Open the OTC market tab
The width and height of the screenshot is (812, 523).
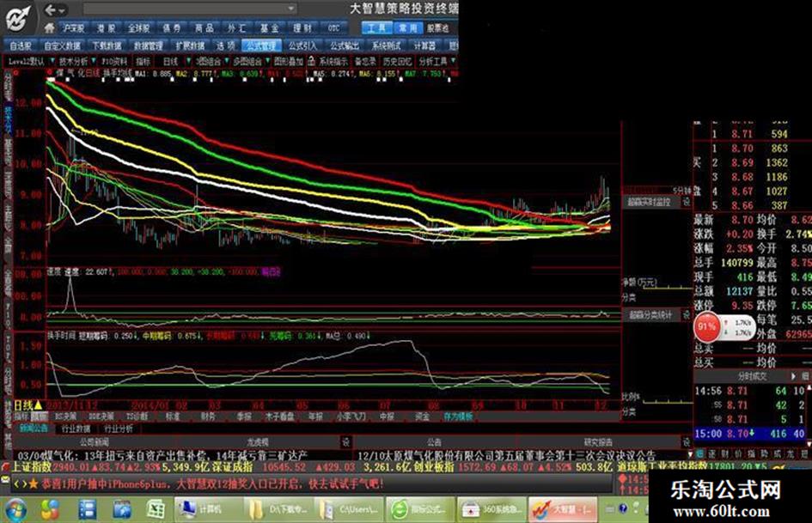(334, 28)
